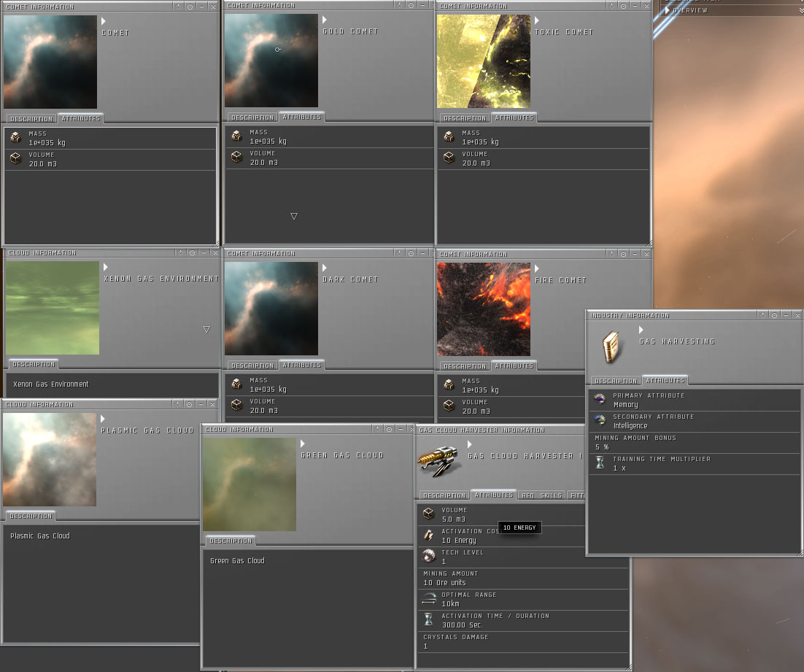
Task: Switch to Description tab in Fire Comet window
Action: click(465, 366)
